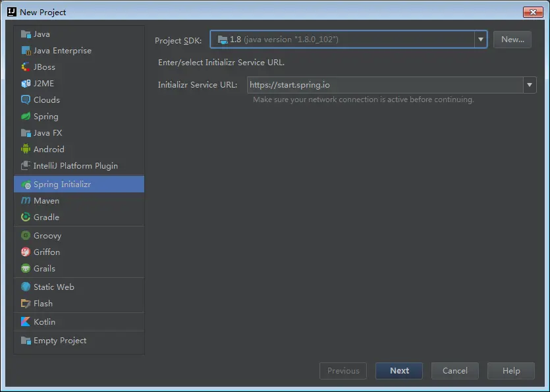550x392 pixels.
Task: Click the Java Enterprise icon
Action: [x=26, y=51]
